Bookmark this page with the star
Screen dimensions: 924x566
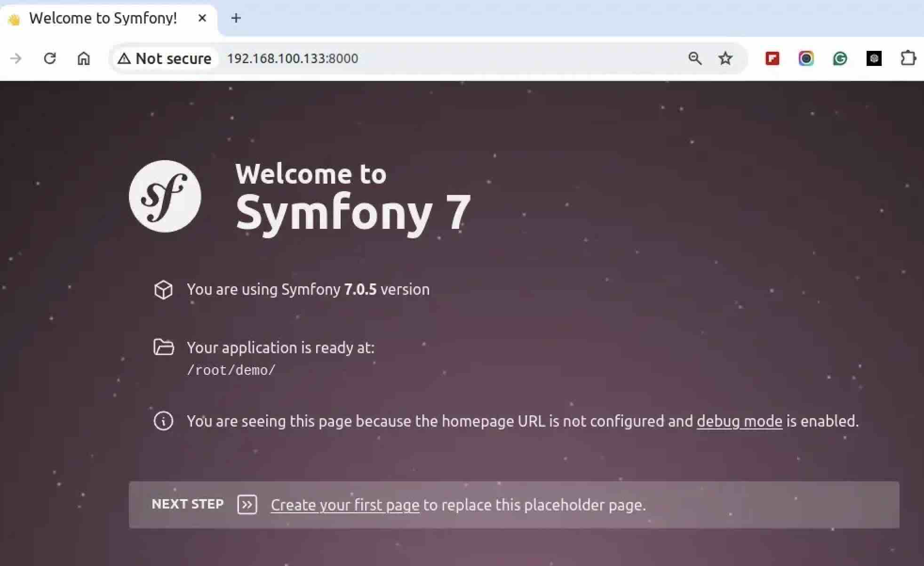pyautogui.click(x=725, y=58)
